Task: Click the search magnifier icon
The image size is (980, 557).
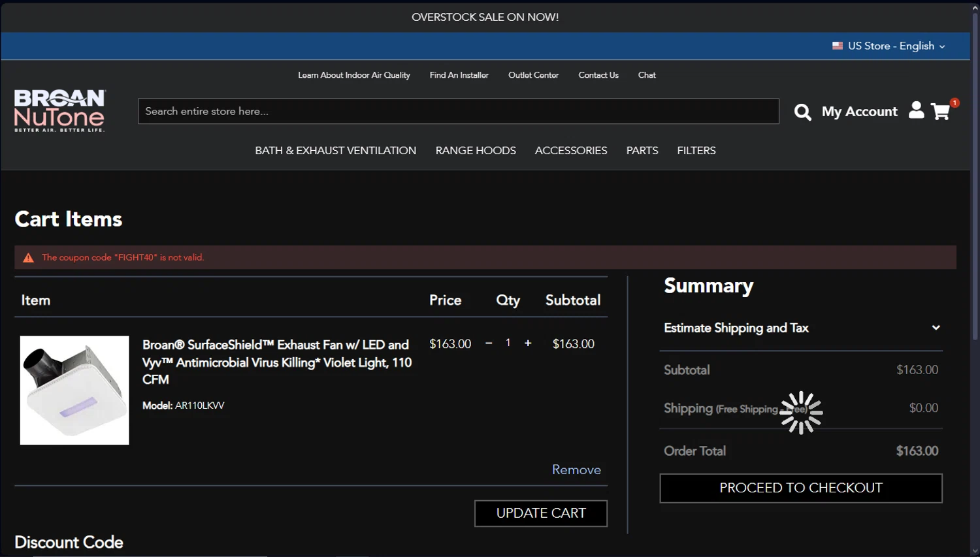Action: [802, 112]
